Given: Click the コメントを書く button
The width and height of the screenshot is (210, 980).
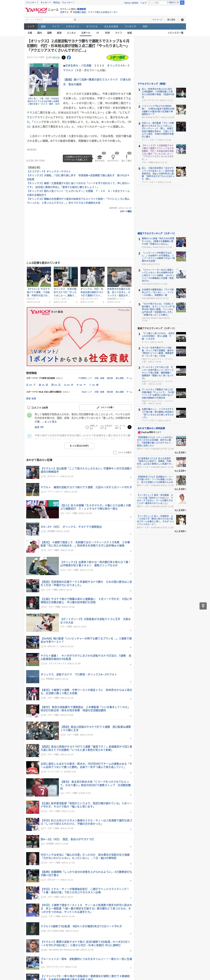Looking at the screenshot, I should tap(105, 408).
